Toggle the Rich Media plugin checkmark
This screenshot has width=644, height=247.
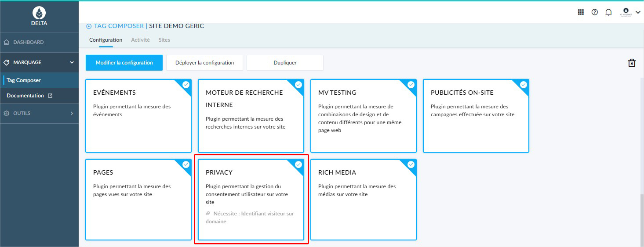pyautogui.click(x=411, y=165)
